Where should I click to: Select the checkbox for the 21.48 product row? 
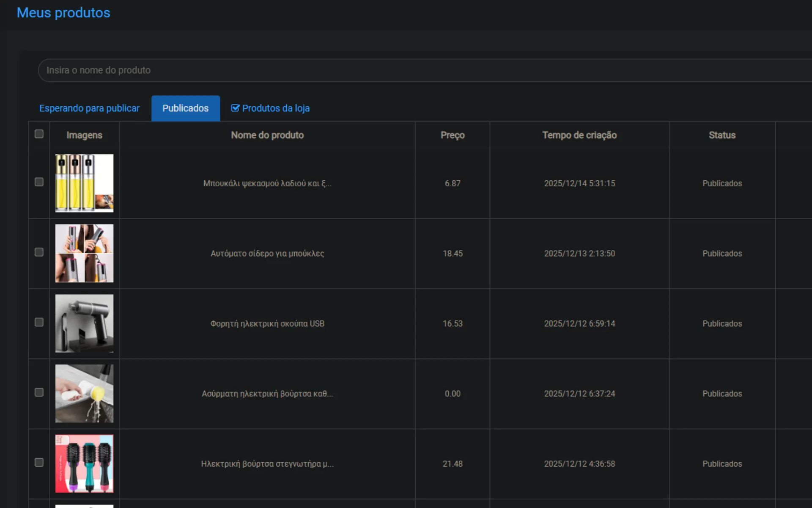pyautogui.click(x=39, y=462)
